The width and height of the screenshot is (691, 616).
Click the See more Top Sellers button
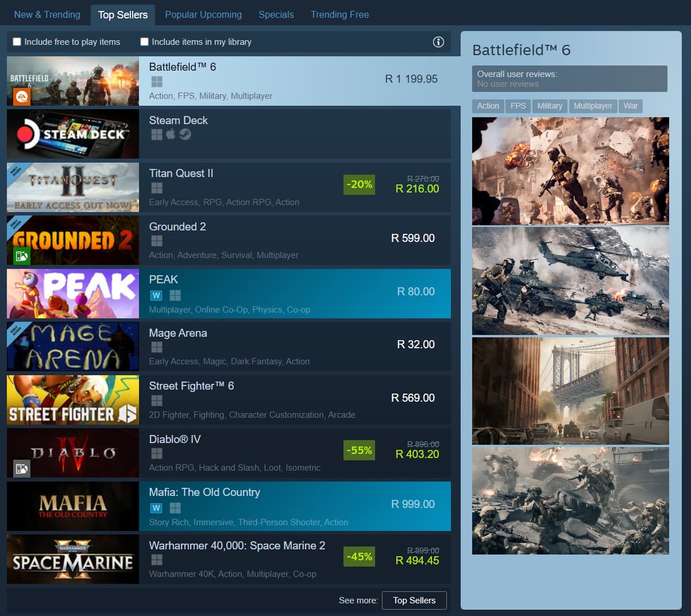pyautogui.click(x=414, y=600)
